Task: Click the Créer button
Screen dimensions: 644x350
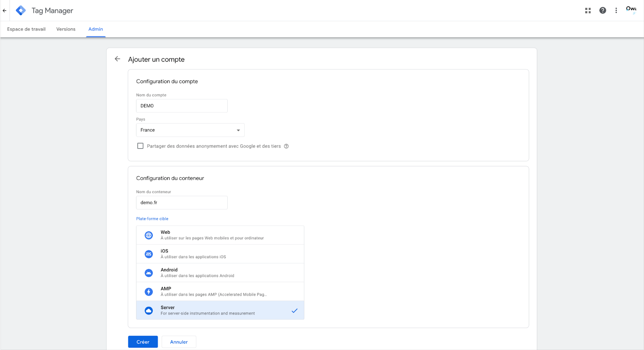Action: point(143,342)
